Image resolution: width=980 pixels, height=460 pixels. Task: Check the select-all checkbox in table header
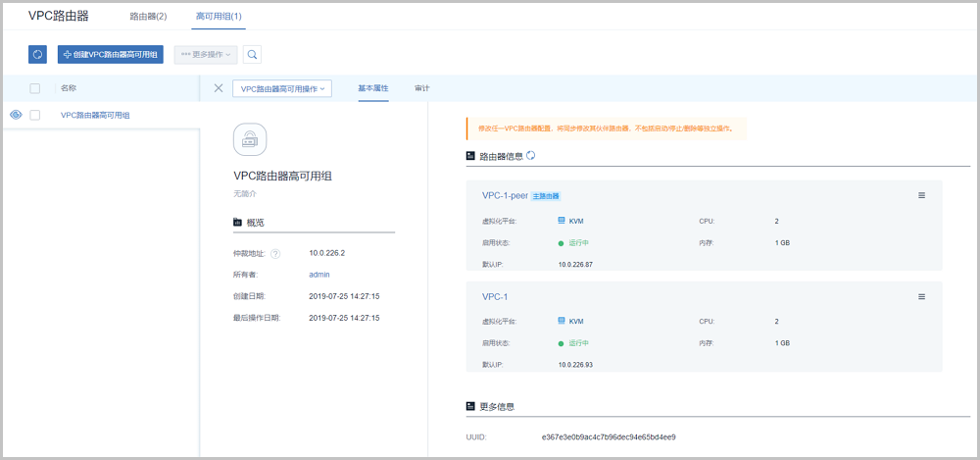coord(35,88)
